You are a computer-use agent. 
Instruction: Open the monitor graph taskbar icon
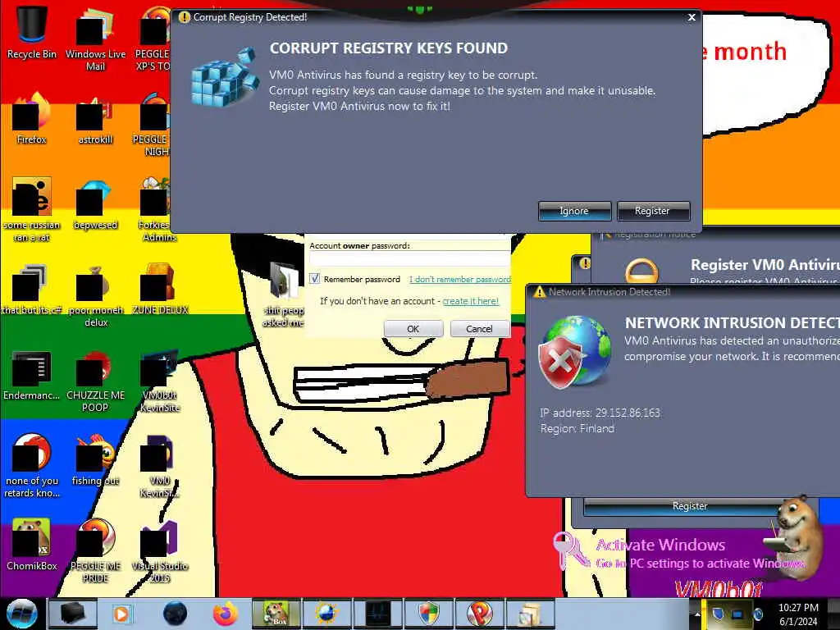coord(377,614)
